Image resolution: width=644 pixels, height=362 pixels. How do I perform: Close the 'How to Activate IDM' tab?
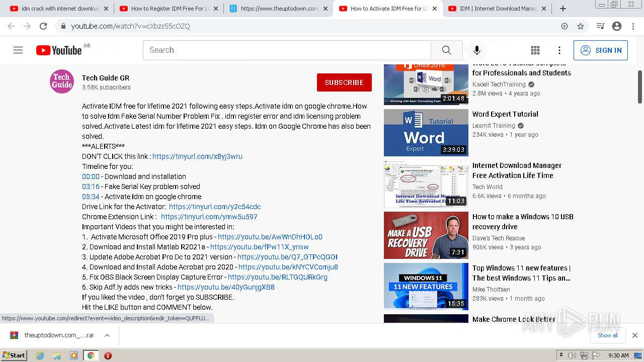(435, 9)
